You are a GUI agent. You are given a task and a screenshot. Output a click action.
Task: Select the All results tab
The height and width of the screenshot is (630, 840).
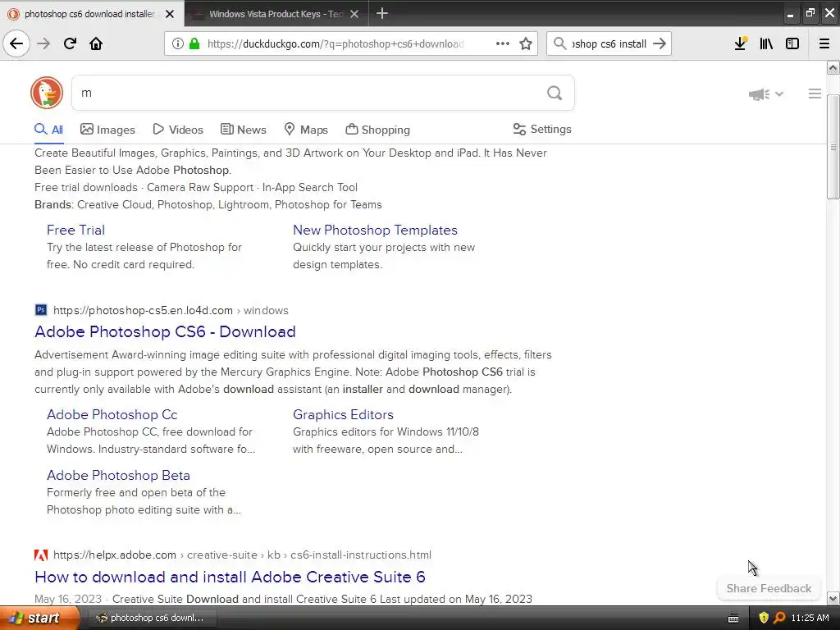point(48,130)
